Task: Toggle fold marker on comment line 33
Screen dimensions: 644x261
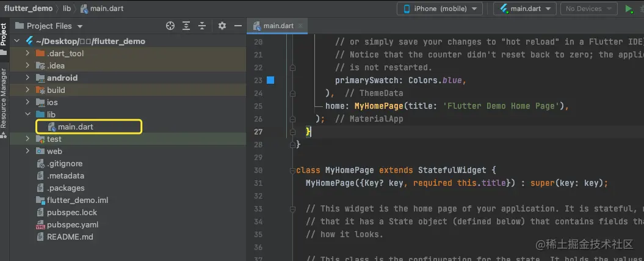Action: click(x=293, y=209)
